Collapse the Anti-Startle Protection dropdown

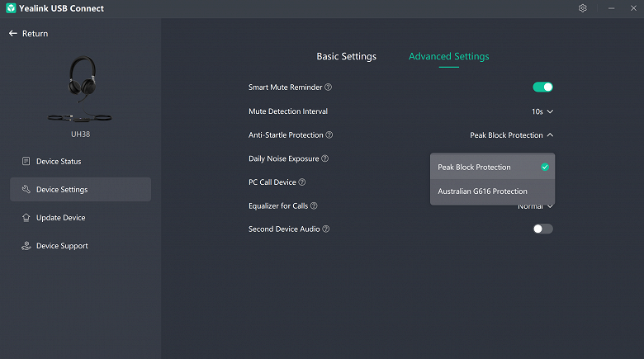click(511, 135)
